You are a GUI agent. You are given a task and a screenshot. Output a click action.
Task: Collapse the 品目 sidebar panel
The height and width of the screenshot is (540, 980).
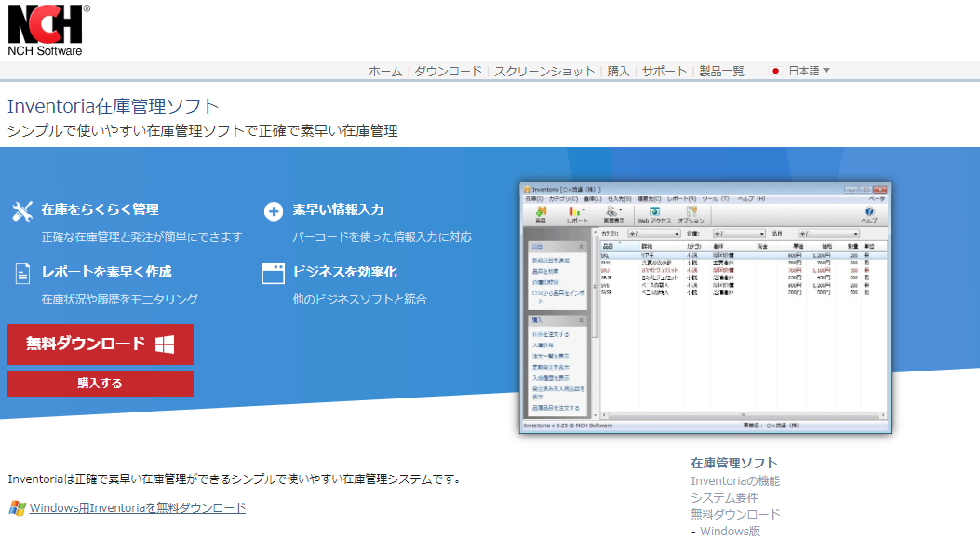(581, 246)
